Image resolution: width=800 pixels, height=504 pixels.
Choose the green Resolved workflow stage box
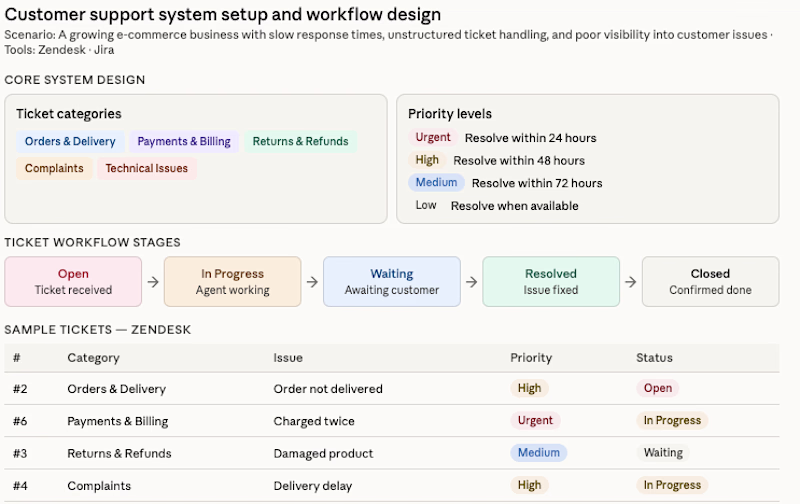551,281
